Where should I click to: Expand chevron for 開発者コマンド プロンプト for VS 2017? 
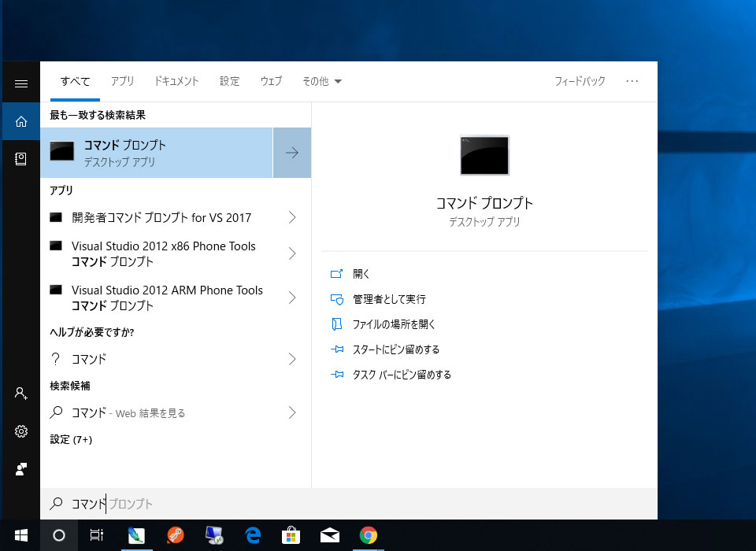pyautogui.click(x=292, y=217)
